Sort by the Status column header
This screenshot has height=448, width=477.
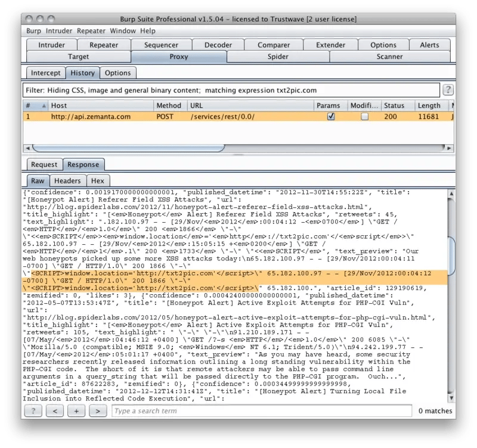(394, 105)
